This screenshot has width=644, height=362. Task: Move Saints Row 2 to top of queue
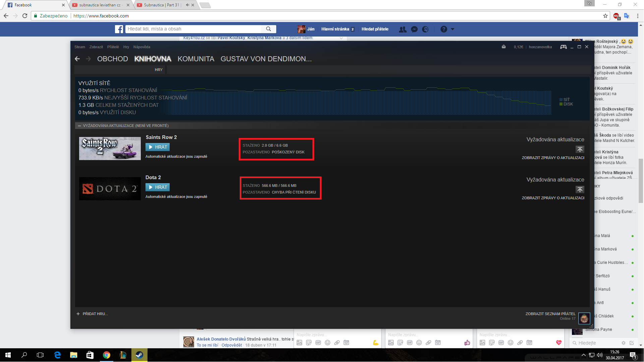(580, 149)
